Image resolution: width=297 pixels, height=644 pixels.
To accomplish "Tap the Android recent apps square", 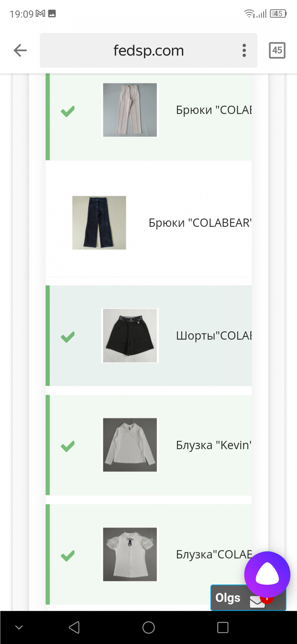I will click(x=223, y=627).
